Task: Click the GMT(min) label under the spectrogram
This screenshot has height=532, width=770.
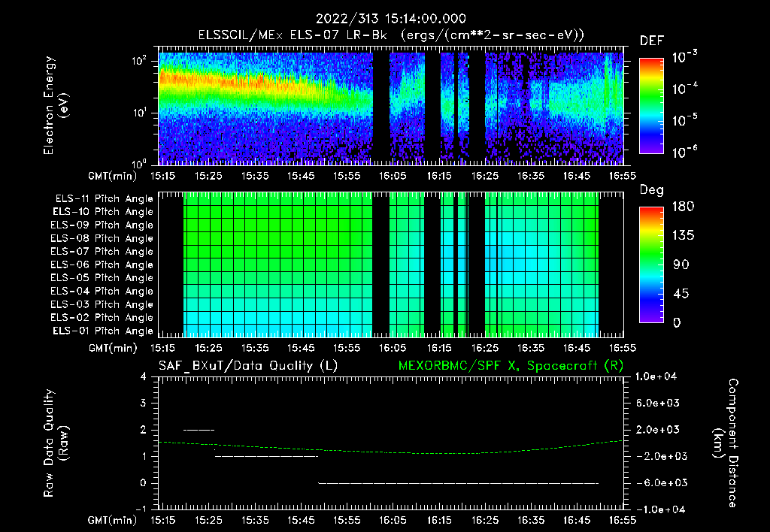Action: click(x=112, y=176)
